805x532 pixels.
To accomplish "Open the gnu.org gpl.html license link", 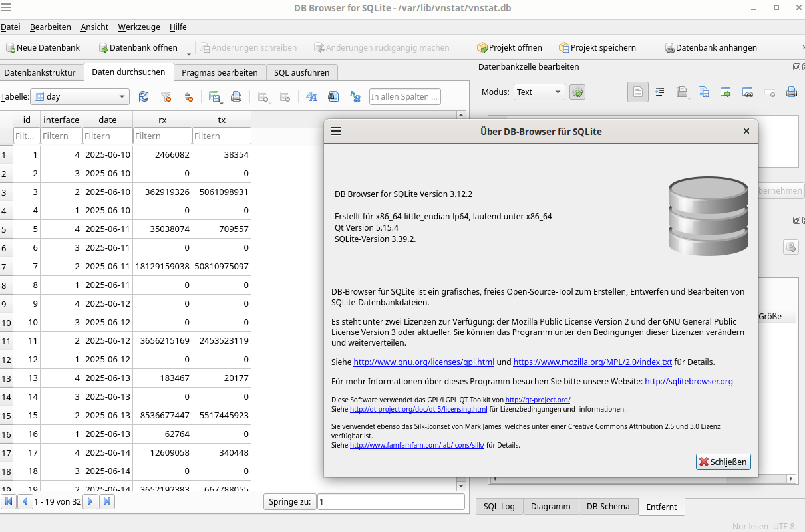I will [x=424, y=362].
